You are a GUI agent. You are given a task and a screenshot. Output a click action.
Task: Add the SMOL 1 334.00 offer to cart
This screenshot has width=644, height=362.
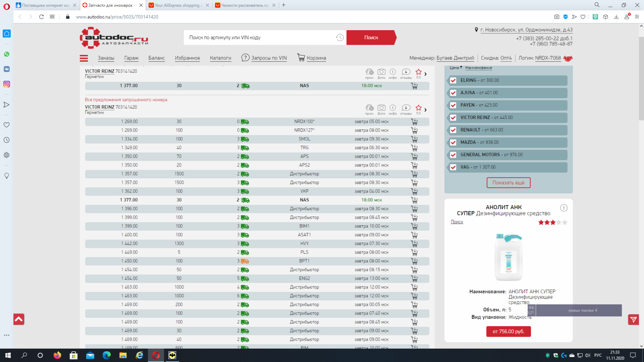[414, 139]
